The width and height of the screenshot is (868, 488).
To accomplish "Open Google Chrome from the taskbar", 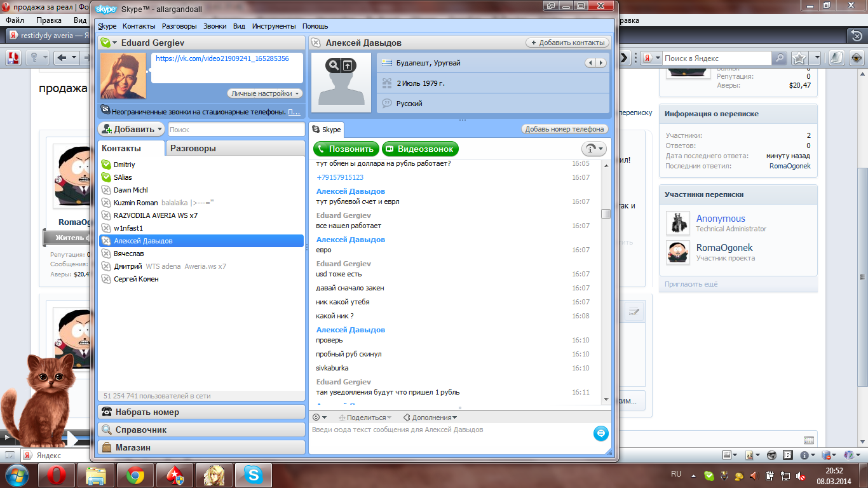I will [135, 475].
